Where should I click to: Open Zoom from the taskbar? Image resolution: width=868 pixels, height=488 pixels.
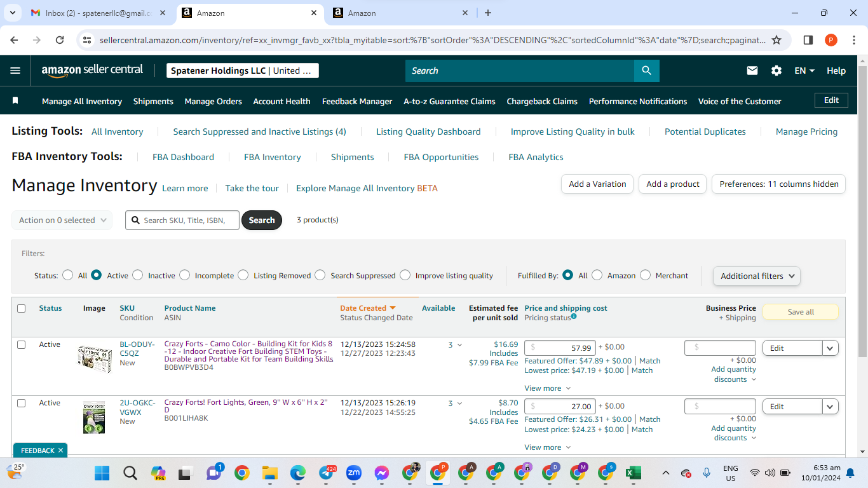tap(354, 473)
